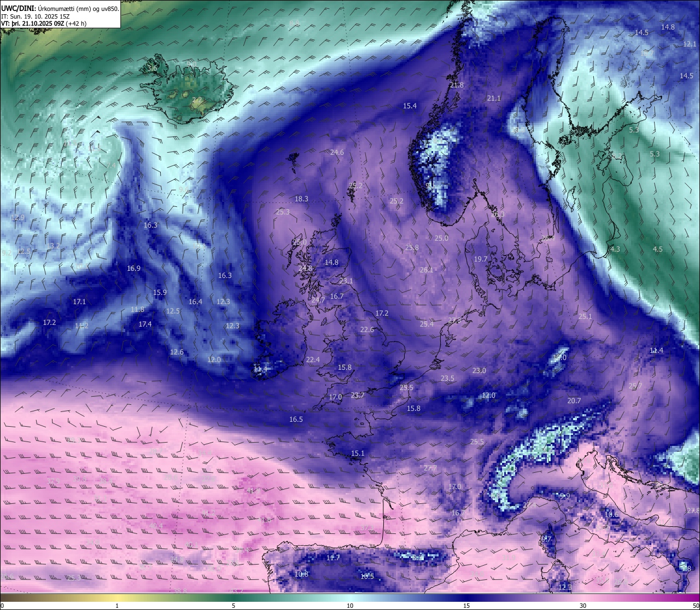
Task: Click the value 22.4 over the Irish Sea
Action: 313,359
